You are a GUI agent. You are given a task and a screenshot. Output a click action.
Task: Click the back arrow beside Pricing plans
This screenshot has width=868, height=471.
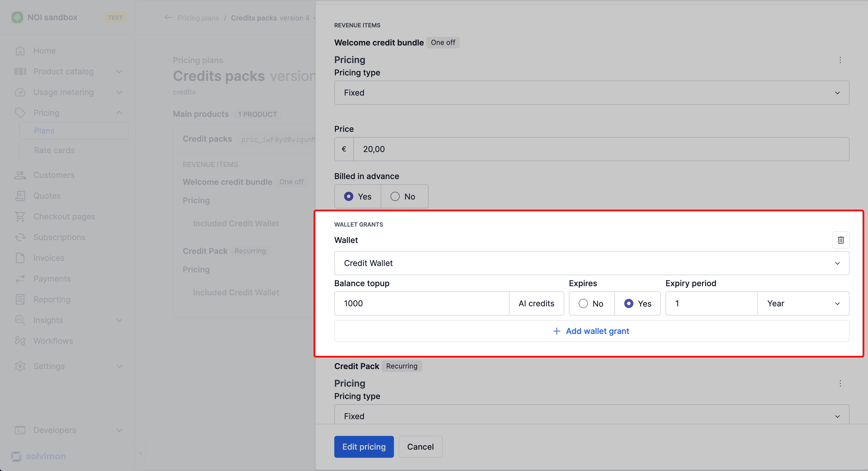[x=168, y=18]
